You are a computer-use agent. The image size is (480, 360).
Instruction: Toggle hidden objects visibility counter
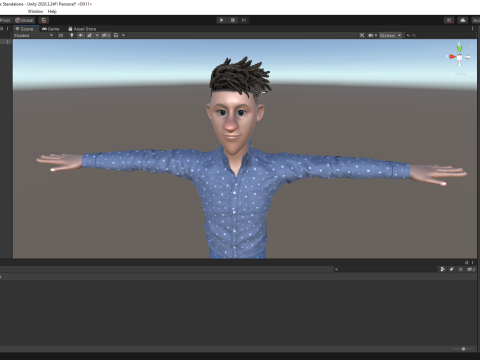tap(106, 35)
